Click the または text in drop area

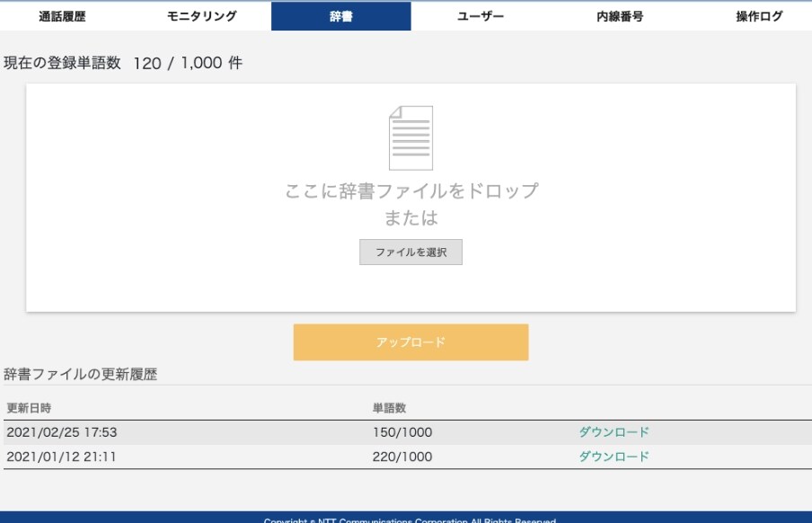(x=411, y=217)
